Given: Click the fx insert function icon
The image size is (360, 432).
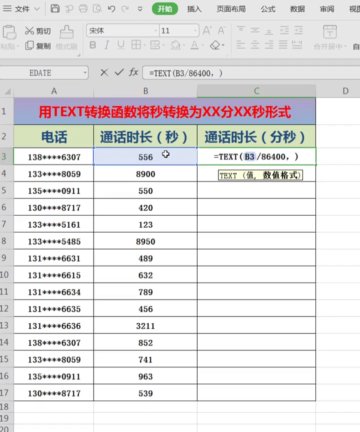Looking at the screenshot, I should coord(134,72).
